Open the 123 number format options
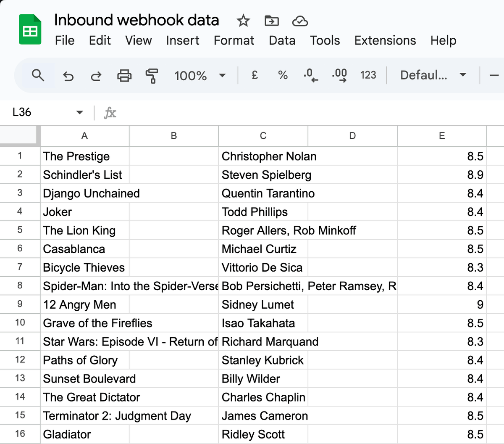The image size is (504, 444). tap(368, 75)
